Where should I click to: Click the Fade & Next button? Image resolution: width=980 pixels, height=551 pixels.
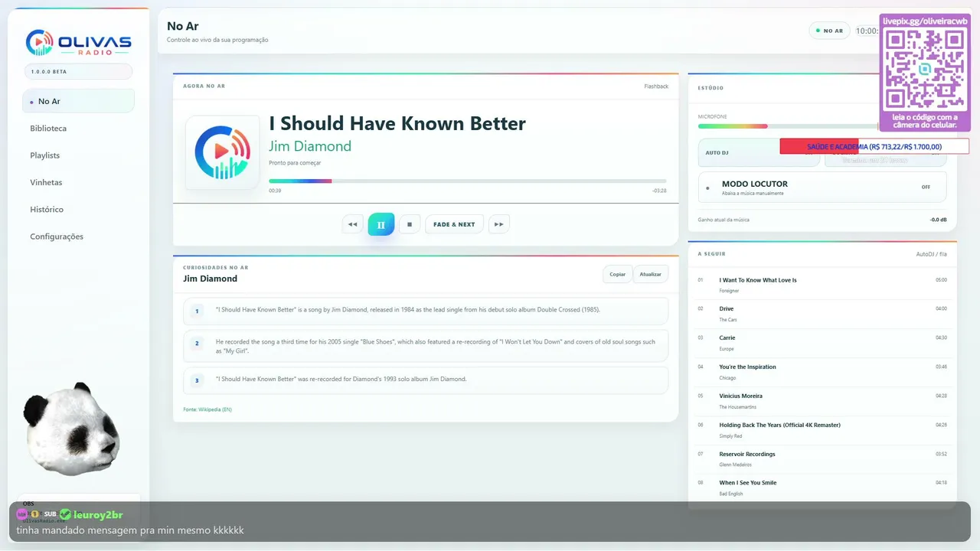[x=454, y=224]
